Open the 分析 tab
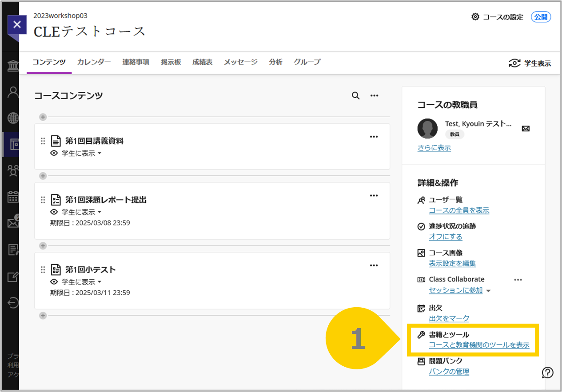This screenshot has height=392, width=562. [275, 62]
